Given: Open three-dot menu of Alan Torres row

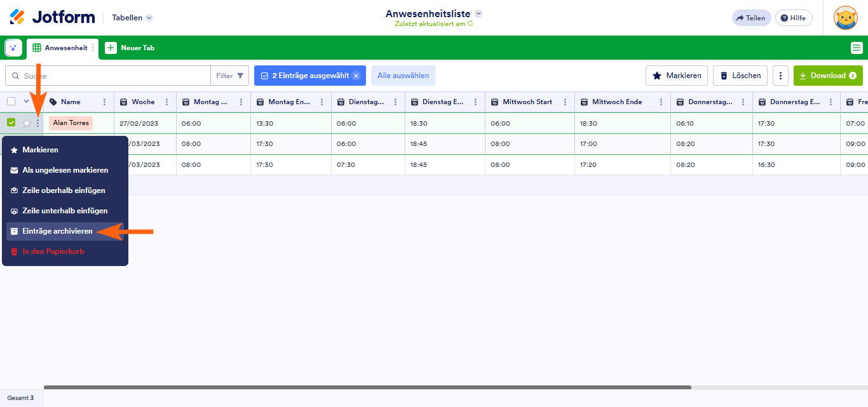Looking at the screenshot, I should (x=37, y=123).
